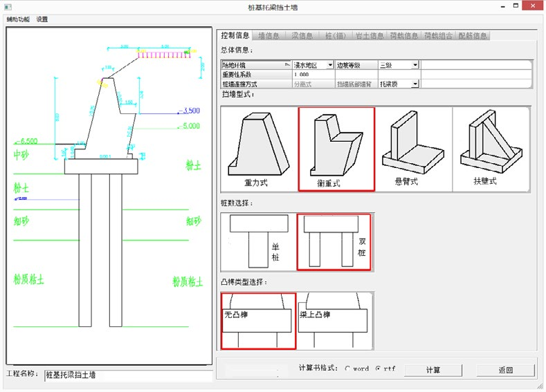The height and width of the screenshot is (392, 546).
Task: Switch to the 岩土信息 tab
Action: point(370,35)
